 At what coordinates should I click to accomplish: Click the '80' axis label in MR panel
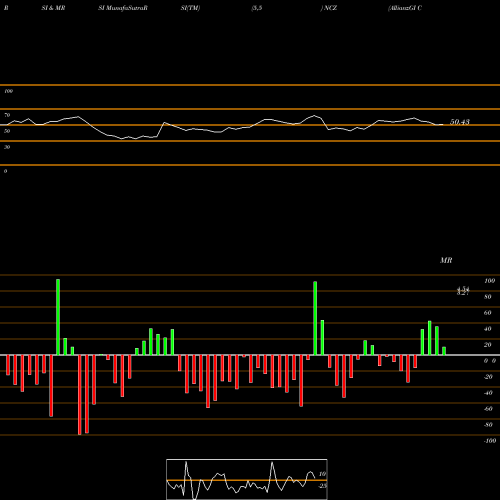tap(488, 297)
